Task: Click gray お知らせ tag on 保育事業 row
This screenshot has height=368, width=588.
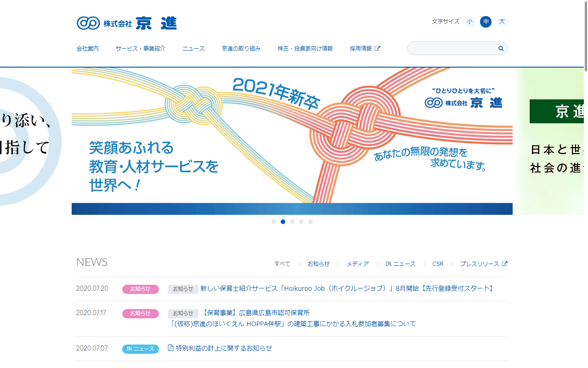Action: [x=183, y=313]
